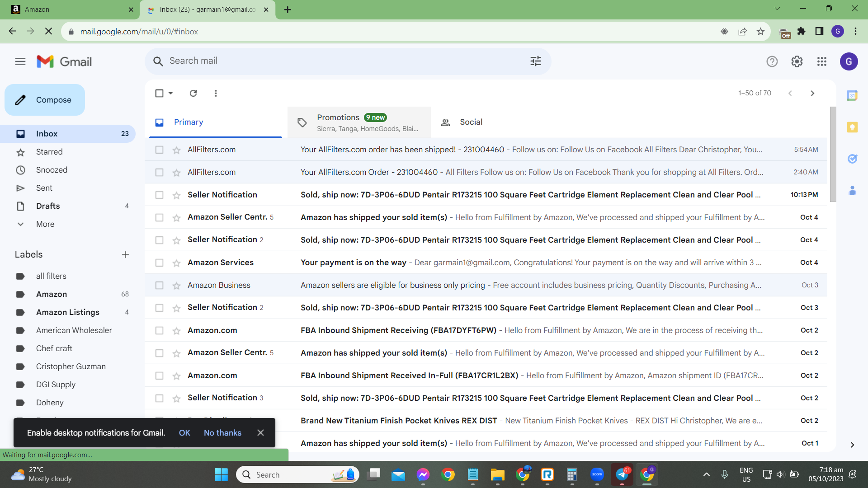The image size is (868, 488).
Task: Open Messenger from the taskbar
Action: (423, 474)
